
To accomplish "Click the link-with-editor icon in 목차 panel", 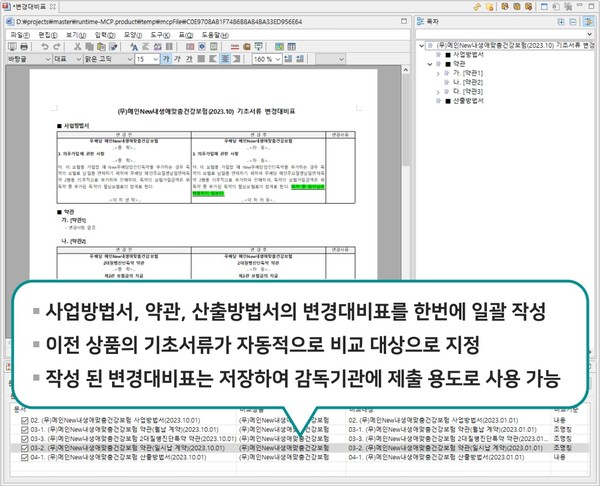I will click(588, 22).
